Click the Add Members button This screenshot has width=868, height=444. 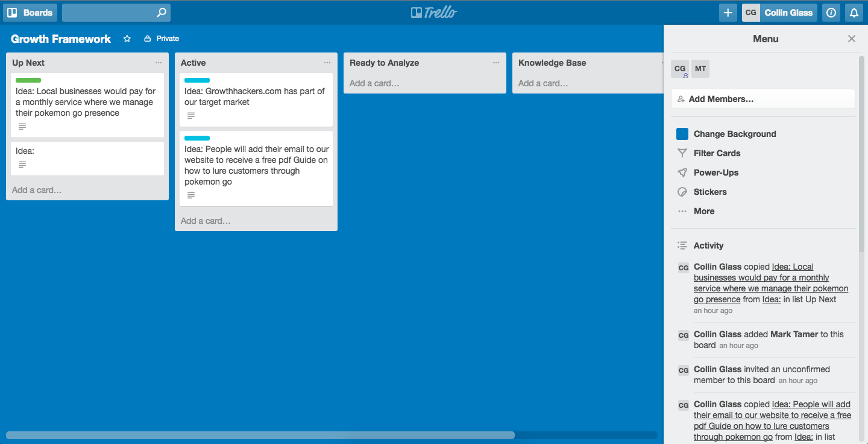[763, 98]
